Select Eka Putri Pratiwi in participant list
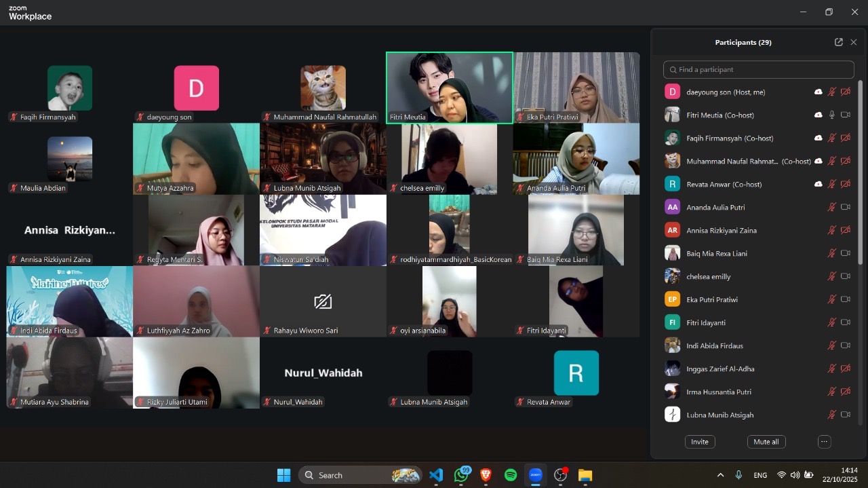868x488 pixels. (x=711, y=300)
